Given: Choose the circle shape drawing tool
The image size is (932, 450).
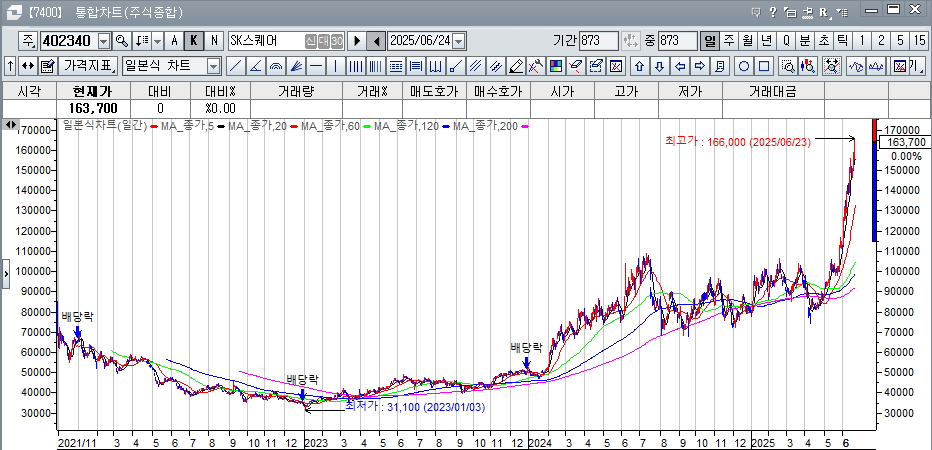Looking at the screenshot, I should click(x=743, y=66).
